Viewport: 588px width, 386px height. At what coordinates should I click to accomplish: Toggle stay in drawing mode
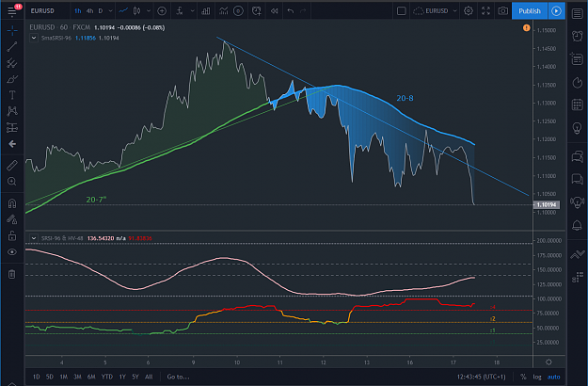[x=12, y=219]
